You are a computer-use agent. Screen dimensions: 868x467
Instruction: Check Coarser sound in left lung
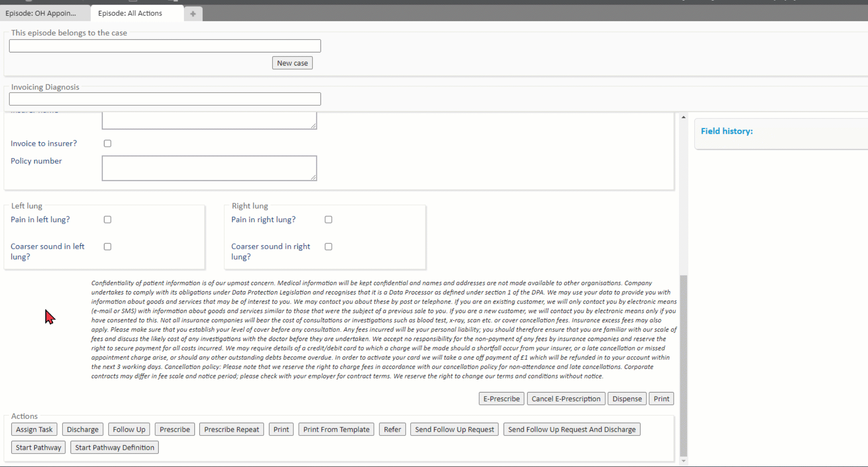click(107, 247)
